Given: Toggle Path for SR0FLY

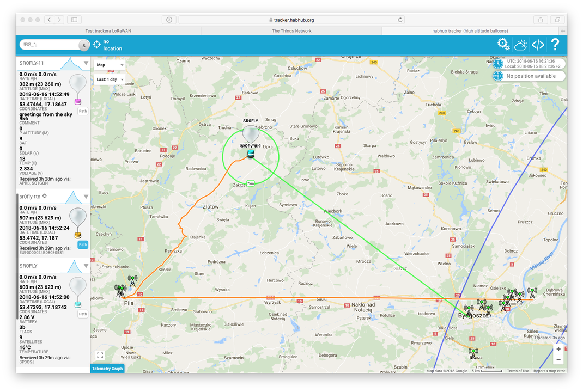Looking at the screenshot, I should tap(83, 314).
